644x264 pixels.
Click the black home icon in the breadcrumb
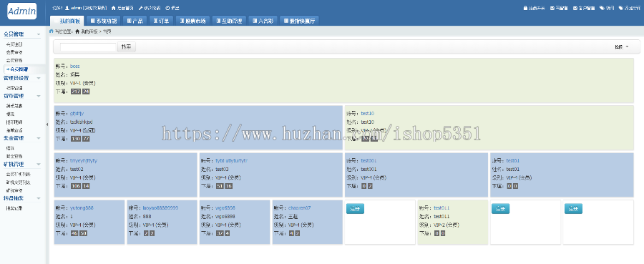(x=77, y=31)
